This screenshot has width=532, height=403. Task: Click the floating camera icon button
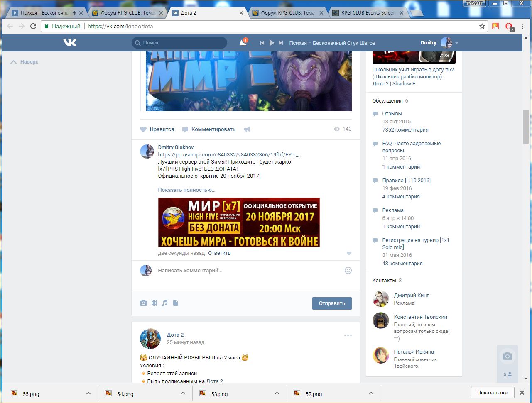(507, 356)
